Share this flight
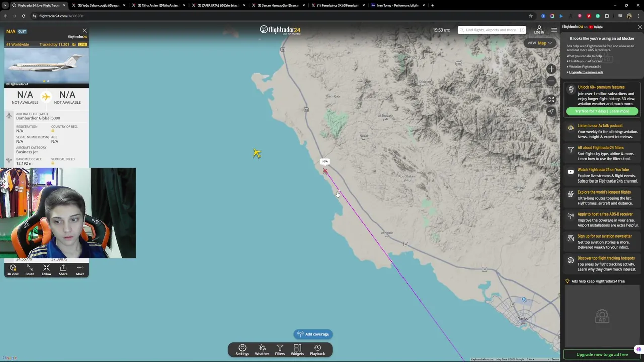The height and width of the screenshot is (362, 644). pyautogui.click(x=63, y=270)
